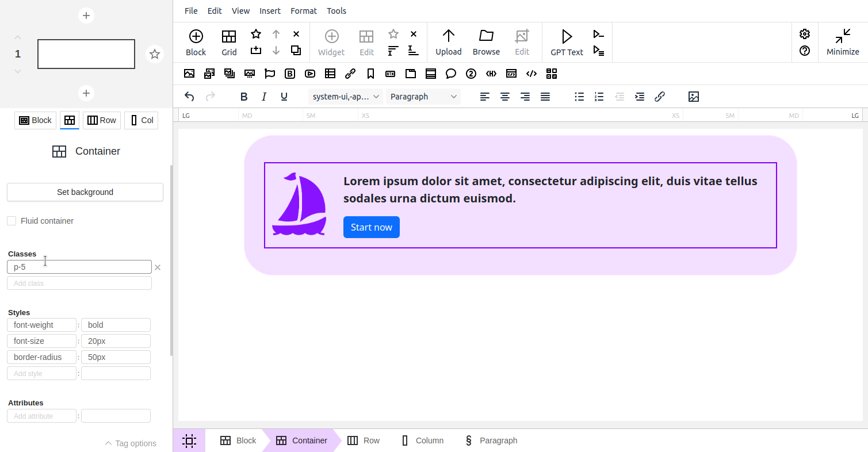Click the insert image icon in icon row
Image resolution: width=868 pixels, height=452 pixels.
tap(189, 74)
